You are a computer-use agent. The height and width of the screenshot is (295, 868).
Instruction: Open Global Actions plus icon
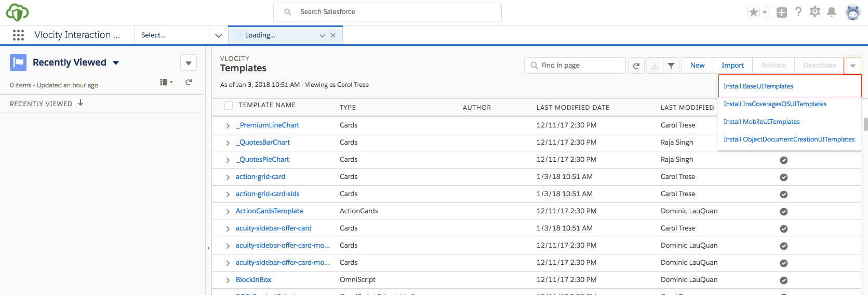click(782, 12)
